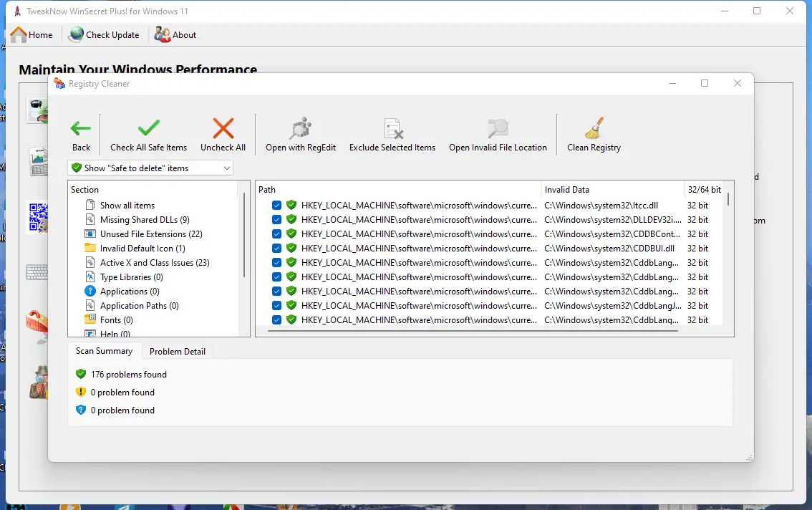Uncheck the CDDBUI.dll row checkbox

click(x=276, y=249)
